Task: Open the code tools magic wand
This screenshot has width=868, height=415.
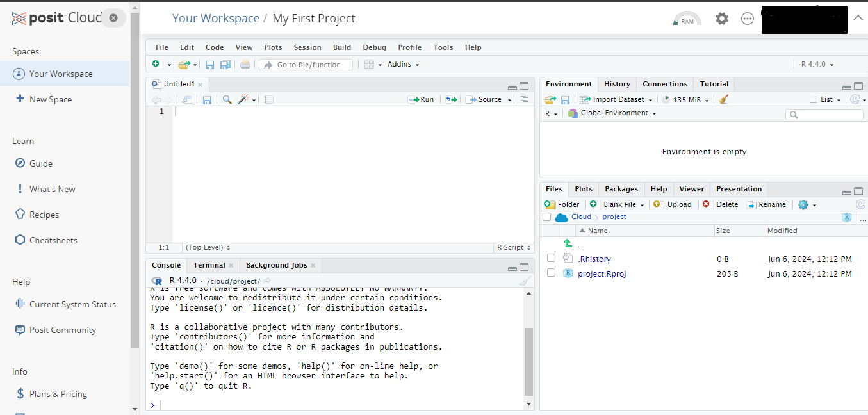Action: coord(243,100)
